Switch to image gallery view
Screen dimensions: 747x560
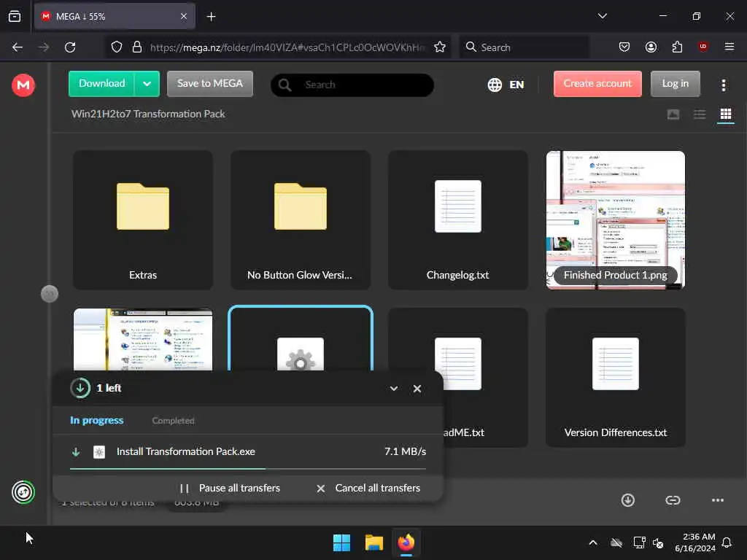[673, 114]
